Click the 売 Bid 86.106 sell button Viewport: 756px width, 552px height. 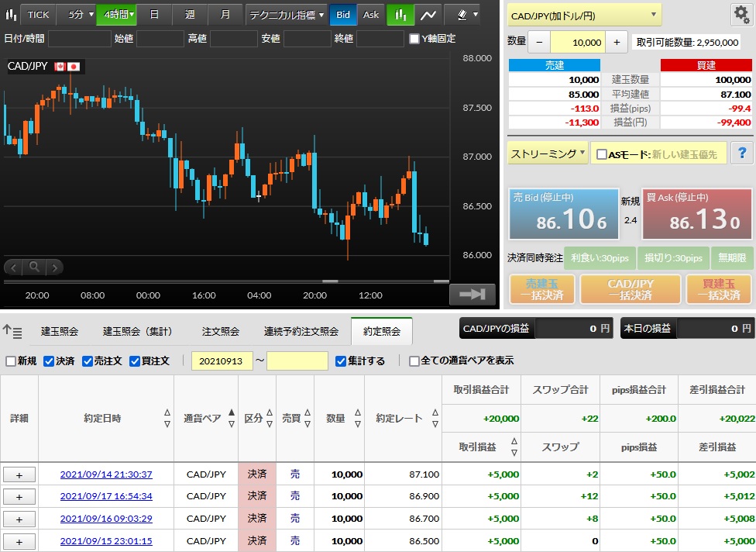pos(564,214)
